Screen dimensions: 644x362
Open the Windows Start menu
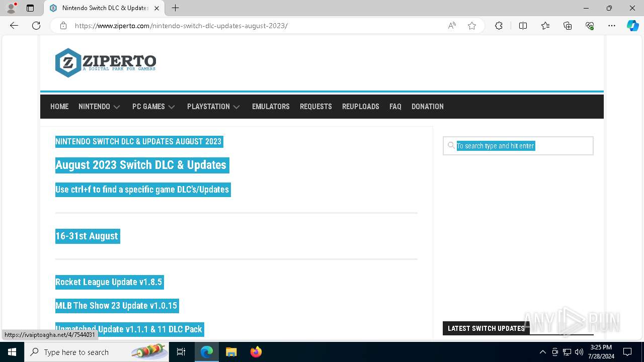12,352
